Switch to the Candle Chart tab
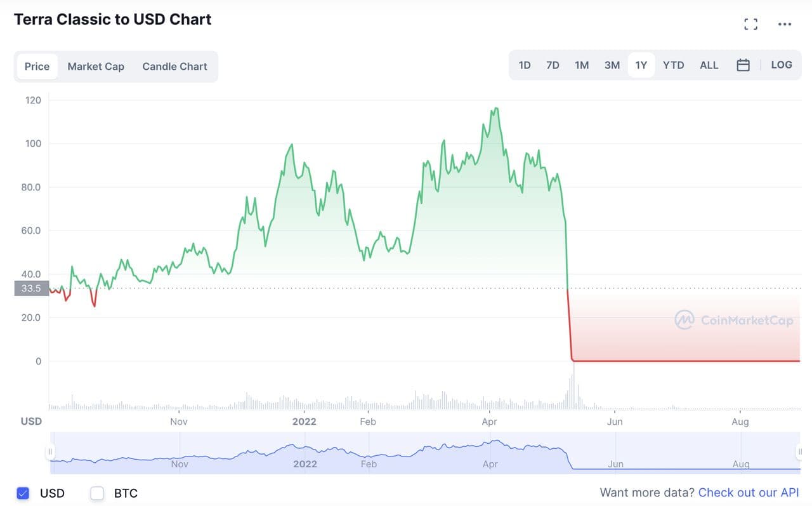The image size is (812, 506). (x=174, y=67)
